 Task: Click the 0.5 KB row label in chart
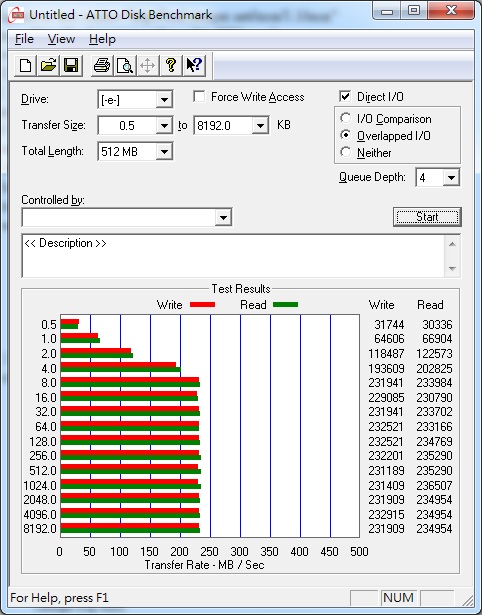[x=49, y=325]
